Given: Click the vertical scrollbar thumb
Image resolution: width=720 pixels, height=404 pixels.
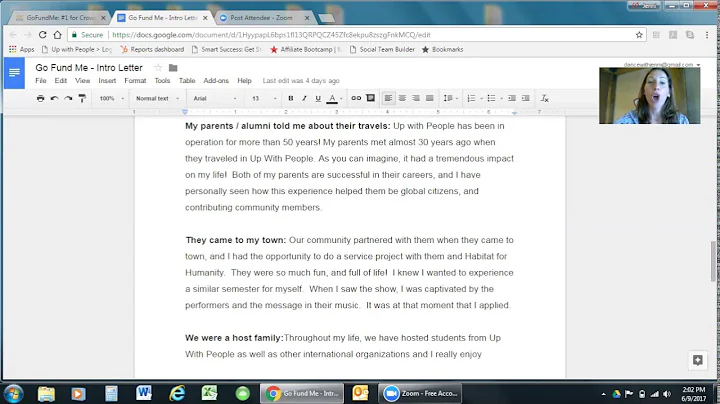Looking at the screenshot, I should point(713,260).
